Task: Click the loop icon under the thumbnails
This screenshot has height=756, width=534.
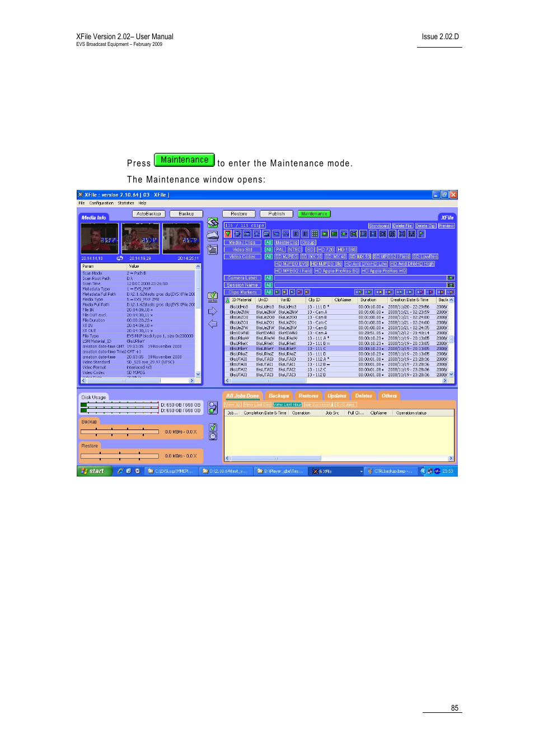Action: [120, 259]
